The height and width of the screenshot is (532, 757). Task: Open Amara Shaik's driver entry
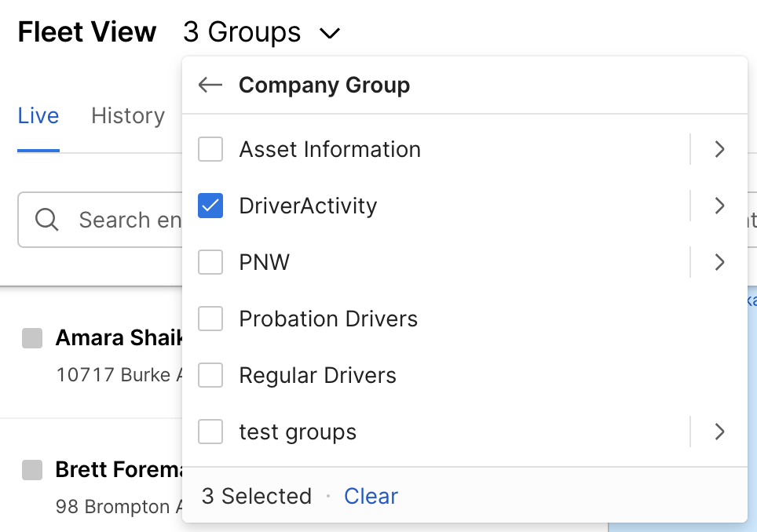click(118, 338)
